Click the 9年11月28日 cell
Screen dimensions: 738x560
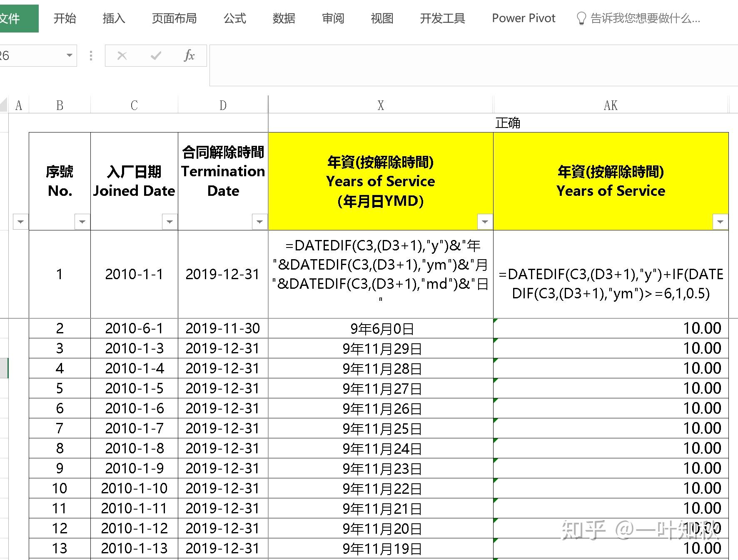coord(381,368)
